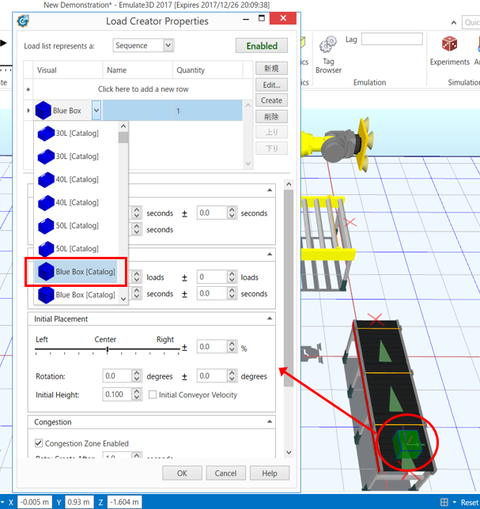Click the Quantity cell showing 1

click(207, 111)
